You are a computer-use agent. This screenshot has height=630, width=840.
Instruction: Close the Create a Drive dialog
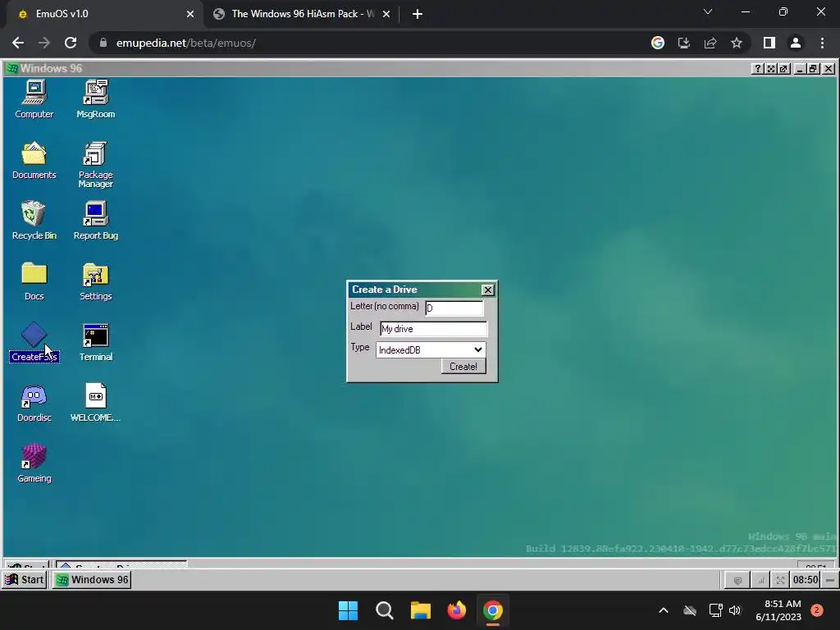pos(487,290)
